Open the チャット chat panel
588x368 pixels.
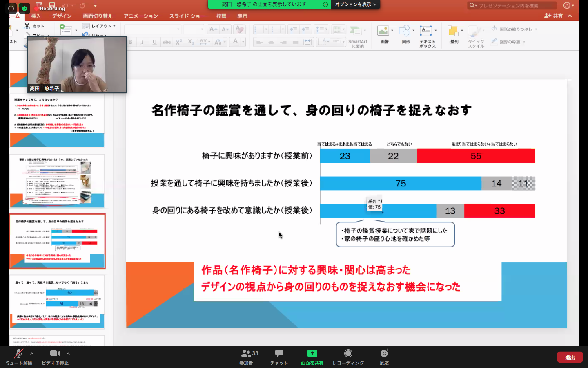coord(279,354)
